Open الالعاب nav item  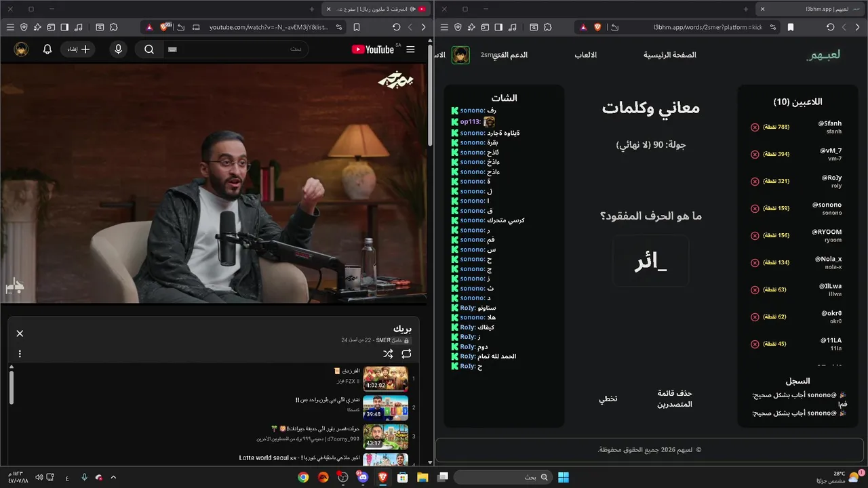(586, 55)
